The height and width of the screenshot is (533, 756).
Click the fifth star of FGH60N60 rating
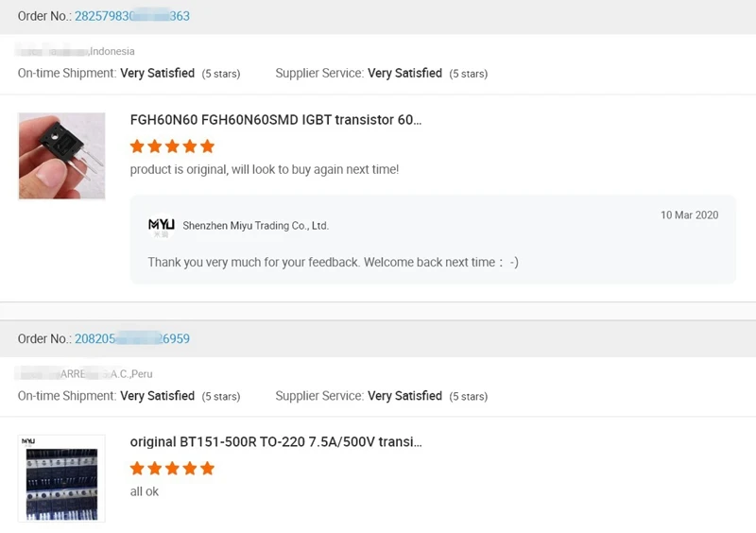[x=207, y=146]
